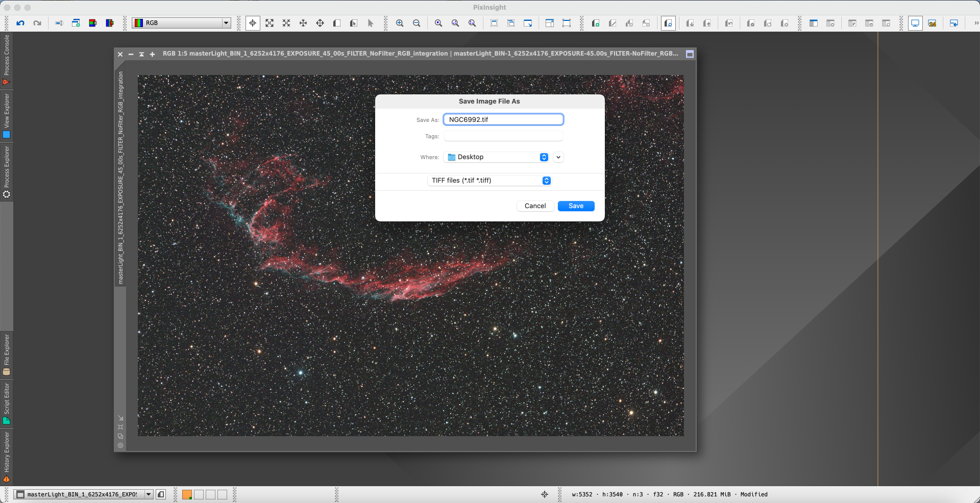Click the zoom-to-fit outward arrows icon
The height and width of the screenshot is (503, 980).
pyautogui.click(x=269, y=23)
